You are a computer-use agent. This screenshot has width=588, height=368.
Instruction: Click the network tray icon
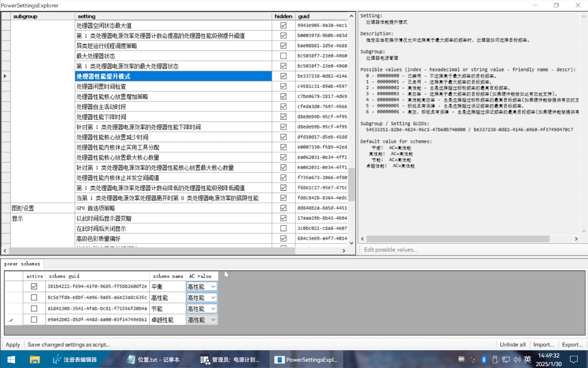(506, 360)
